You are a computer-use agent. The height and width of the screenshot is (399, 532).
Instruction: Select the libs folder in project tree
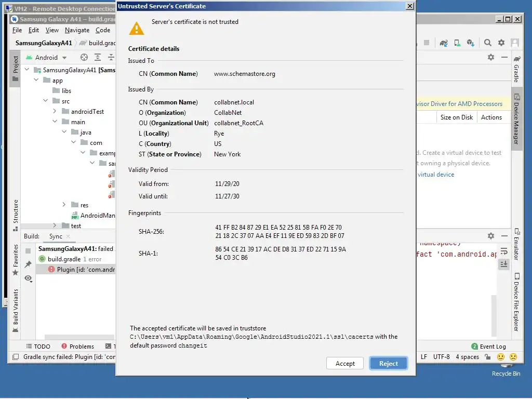coord(62,90)
